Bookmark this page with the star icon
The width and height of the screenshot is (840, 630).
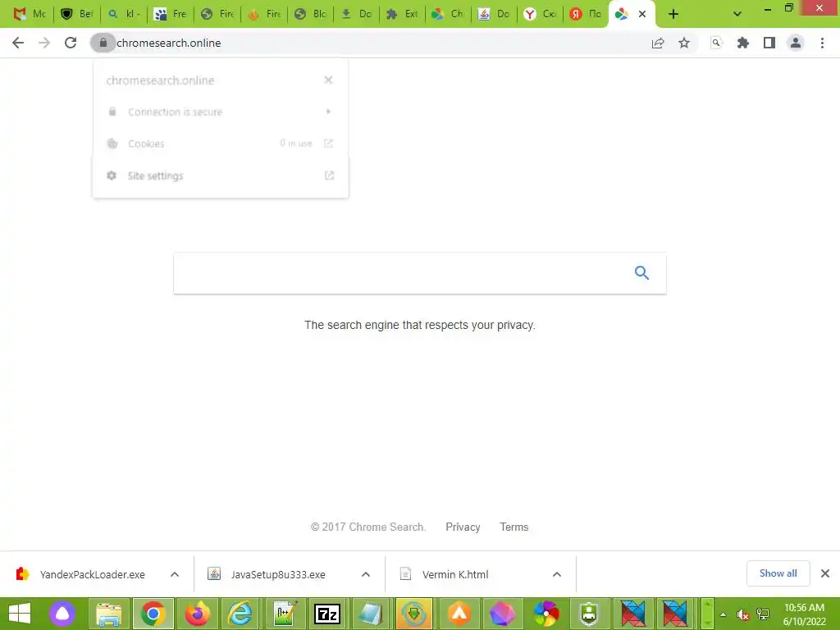coord(684,43)
